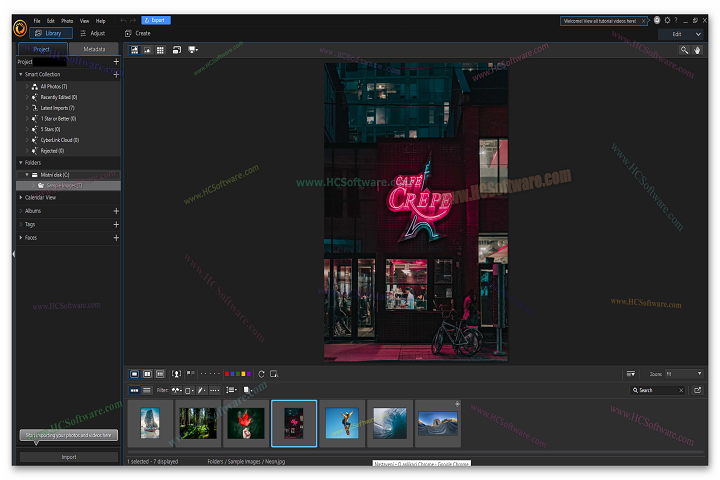The height and width of the screenshot is (480, 720).
Task: Select filmstrip thumbnail view
Action: (134, 390)
